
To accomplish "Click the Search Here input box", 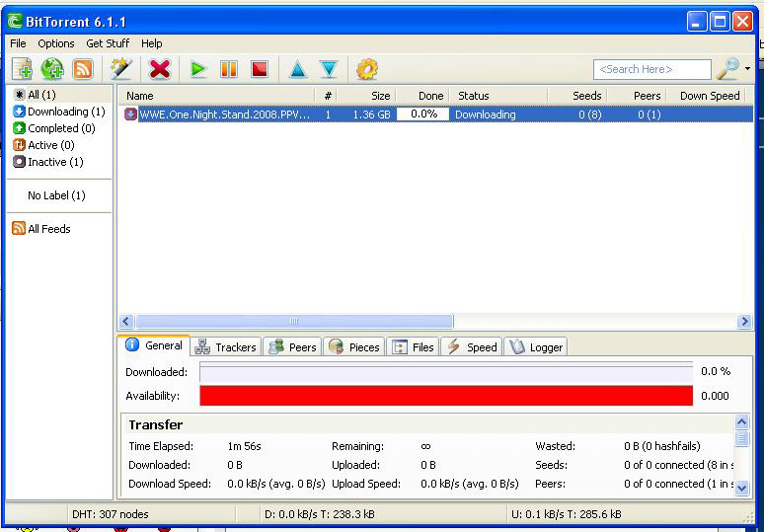I will coord(651,70).
